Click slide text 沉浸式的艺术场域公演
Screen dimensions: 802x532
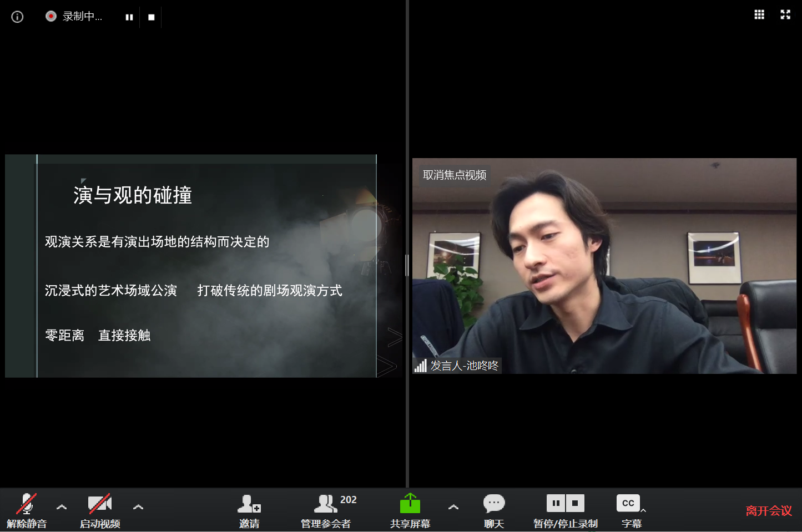[x=110, y=291]
